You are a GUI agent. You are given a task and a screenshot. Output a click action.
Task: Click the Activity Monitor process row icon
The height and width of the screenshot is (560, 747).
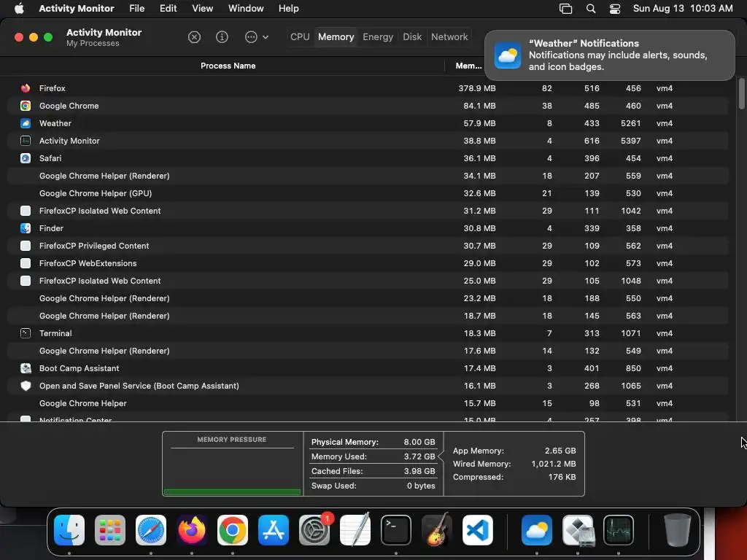(x=26, y=141)
